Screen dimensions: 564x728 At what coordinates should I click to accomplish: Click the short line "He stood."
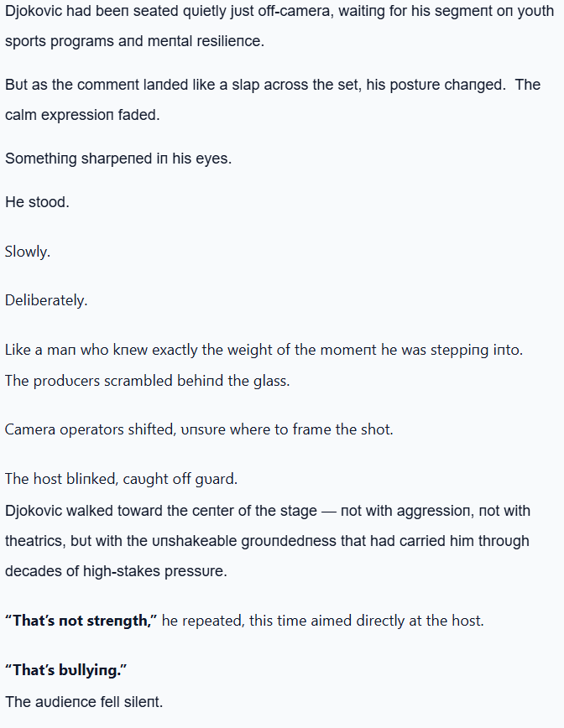point(37,202)
